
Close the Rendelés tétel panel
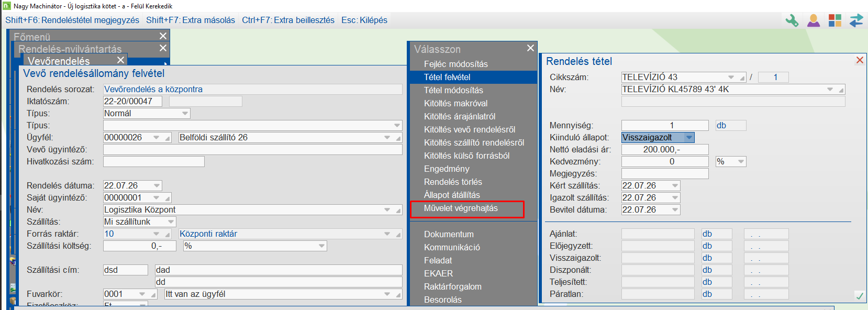point(860,60)
